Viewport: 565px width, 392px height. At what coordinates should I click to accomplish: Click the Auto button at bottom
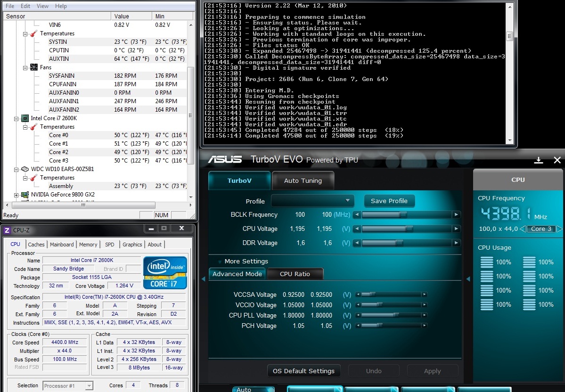click(254, 390)
